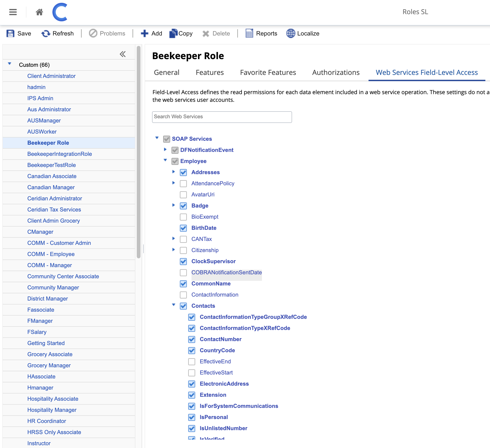Open the BeekeeperIntegrationRole link
The width and height of the screenshot is (490, 448).
60,154
